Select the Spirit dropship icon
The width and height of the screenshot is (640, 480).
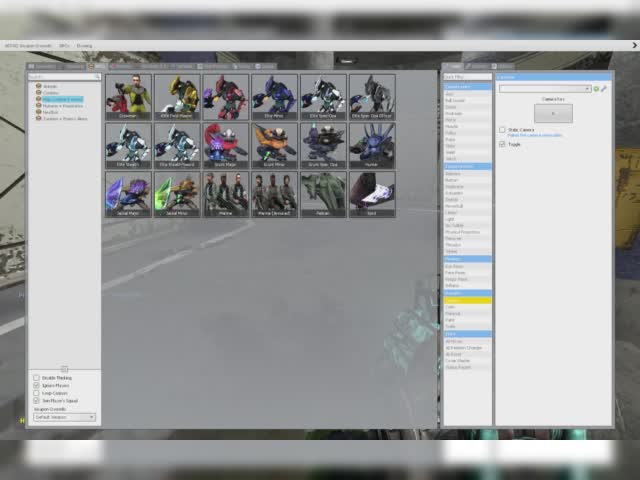pos(372,194)
